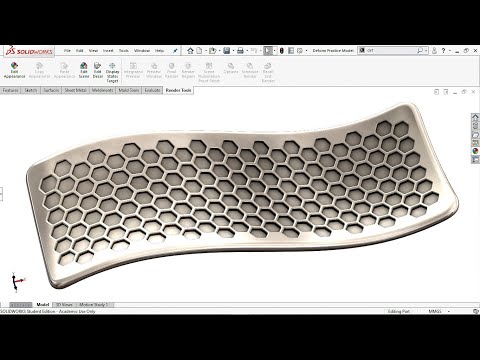
Task: Open the Edit menu
Action: coord(79,51)
